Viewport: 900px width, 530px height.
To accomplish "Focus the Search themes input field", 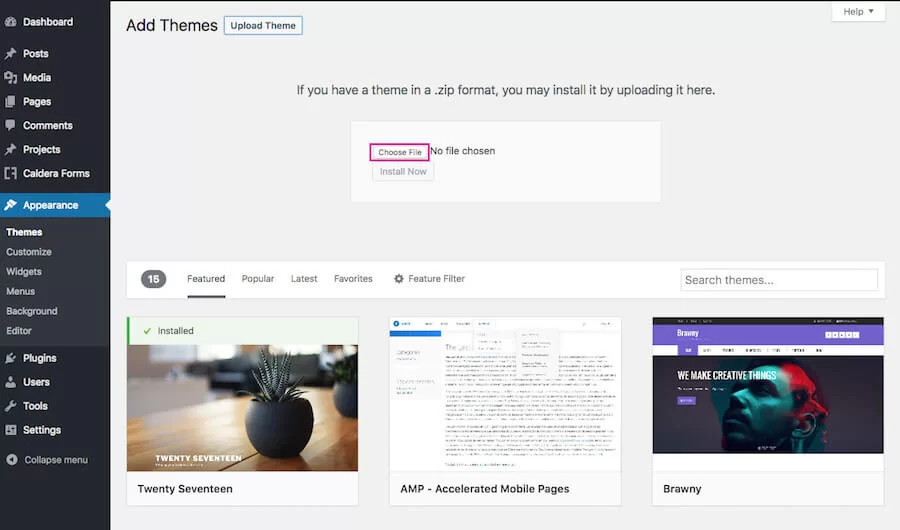I will (x=778, y=280).
